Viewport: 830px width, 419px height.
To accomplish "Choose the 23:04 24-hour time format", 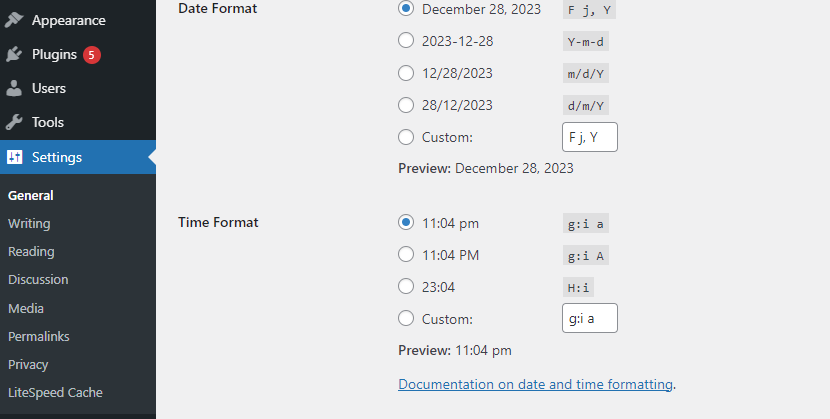I will [406, 286].
